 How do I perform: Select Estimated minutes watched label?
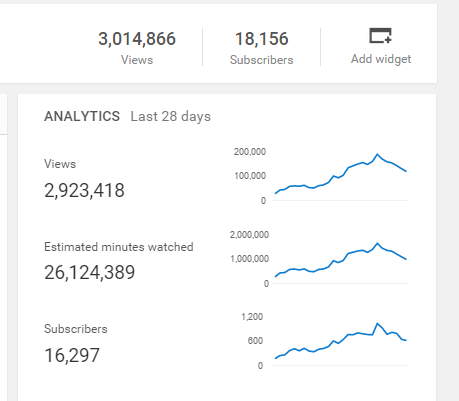click(x=119, y=247)
